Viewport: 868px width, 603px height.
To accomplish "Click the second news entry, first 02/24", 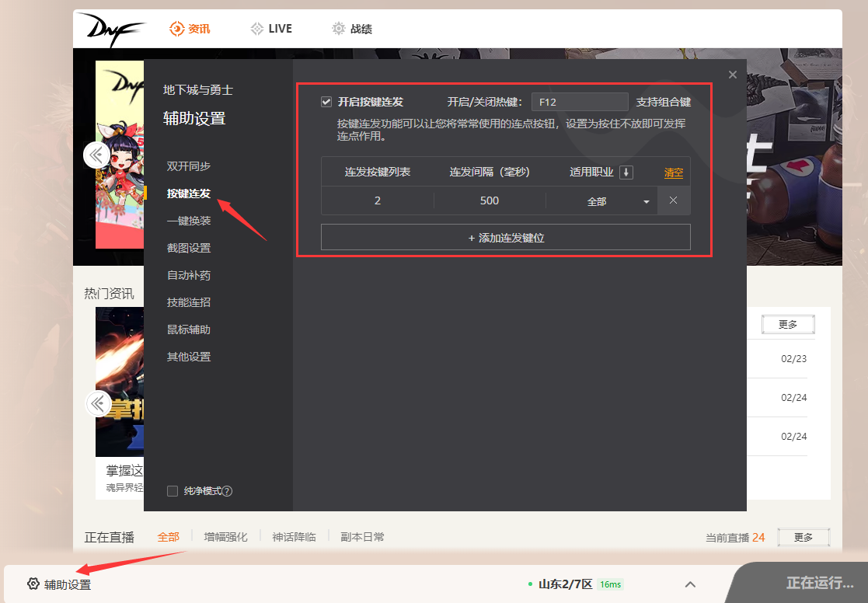I will pos(794,398).
